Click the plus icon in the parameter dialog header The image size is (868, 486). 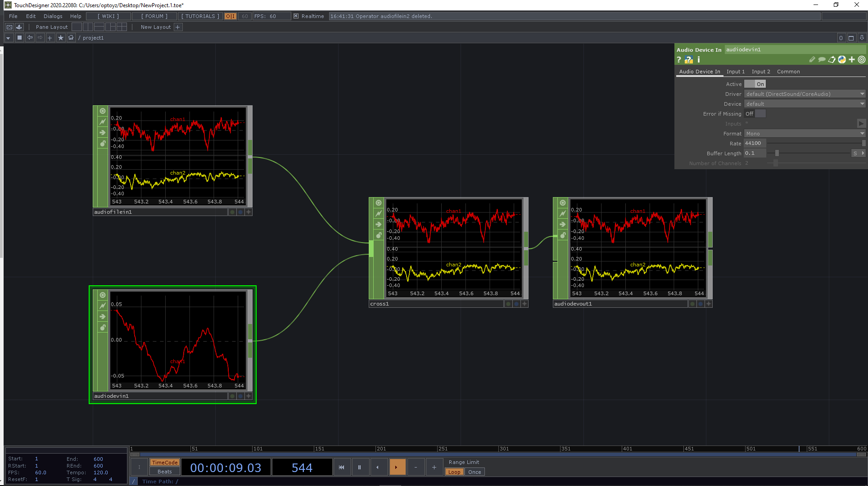click(851, 59)
